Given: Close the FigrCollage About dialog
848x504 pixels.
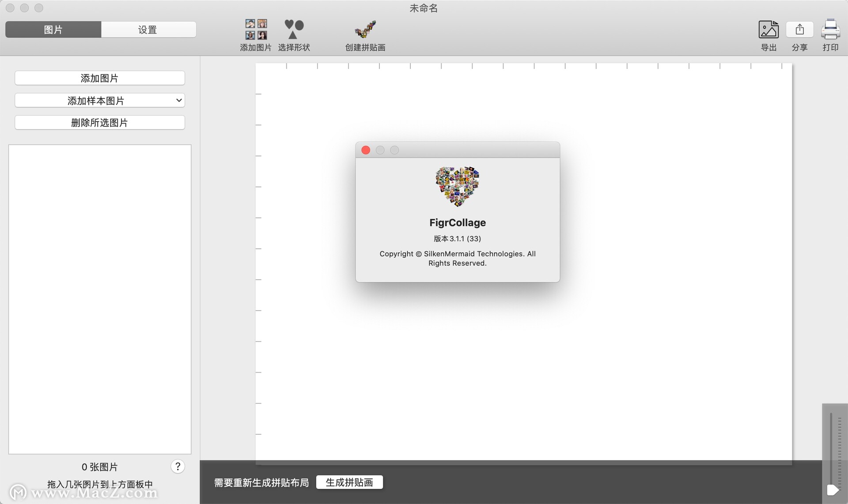Looking at the screenshot, I should pos(366,150).
